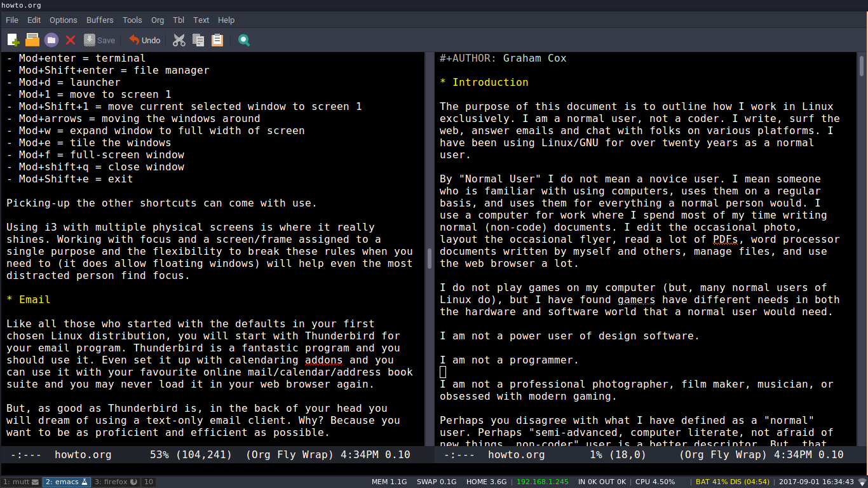868x488 pixels.
Task: Open the directory browser purple icon
Action: [x=51, y=40]
